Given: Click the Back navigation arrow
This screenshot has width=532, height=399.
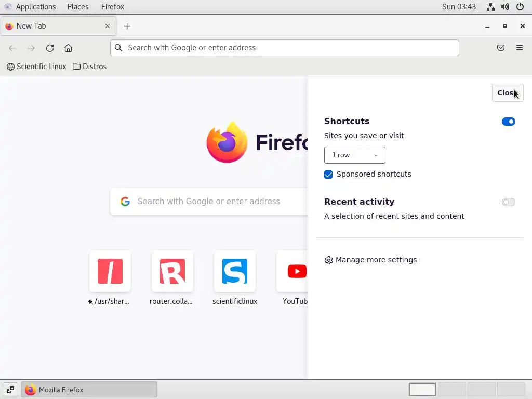Looking at the screenshot, I should coord(12,48).
